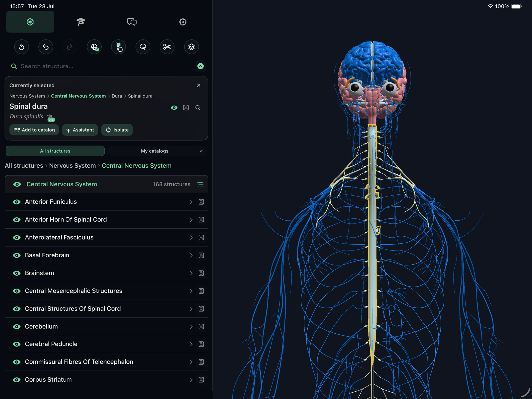
Task: Zoom to Spinal dura with magnifier icon
Action: coord(198,108)
